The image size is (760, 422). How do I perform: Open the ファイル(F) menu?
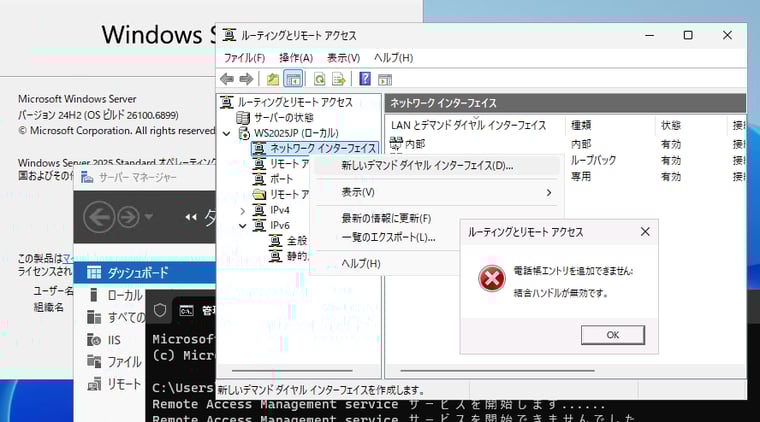(244, 58)
